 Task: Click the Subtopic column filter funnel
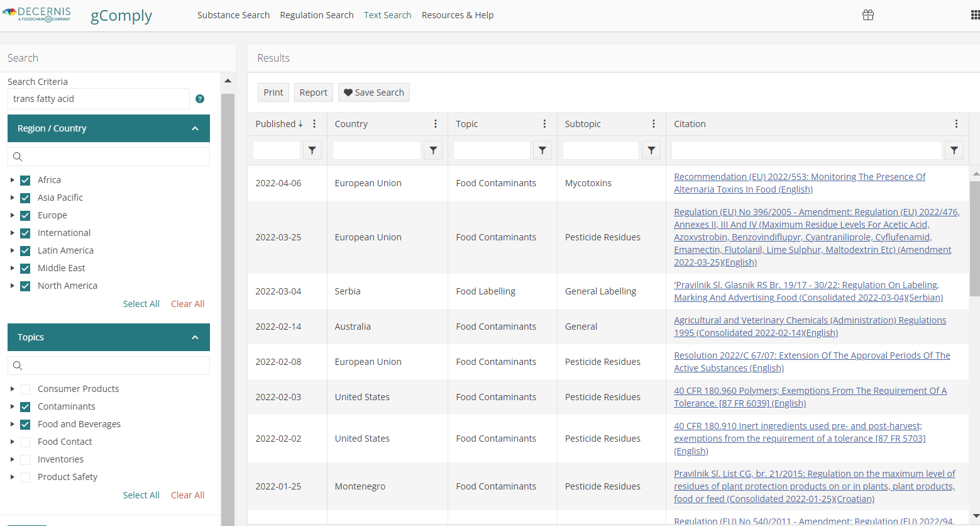[x=651, y=150]
